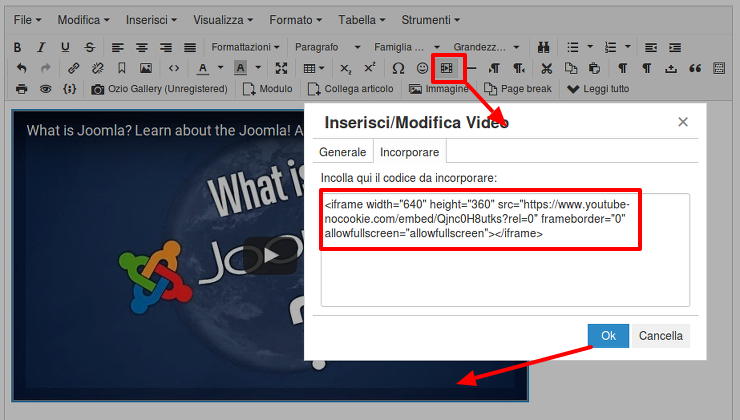The width and height of the screenshot is (740, 420).
Task: Preview content with eye icon
Action: tap(45, 89)
